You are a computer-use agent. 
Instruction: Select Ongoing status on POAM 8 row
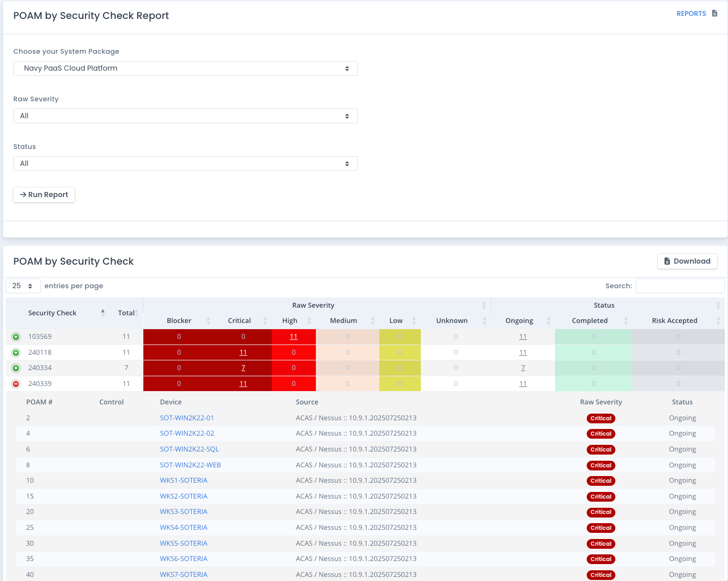tap(682, 465)
